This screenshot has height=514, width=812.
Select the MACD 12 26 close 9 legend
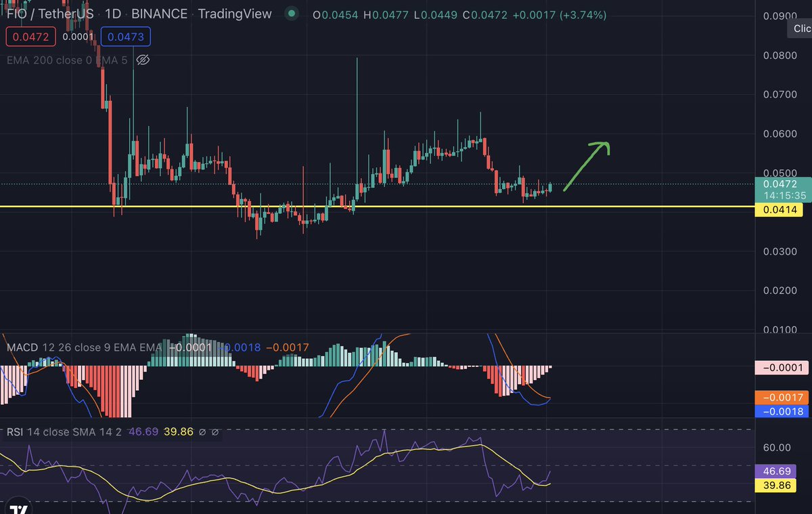point(84,347)
